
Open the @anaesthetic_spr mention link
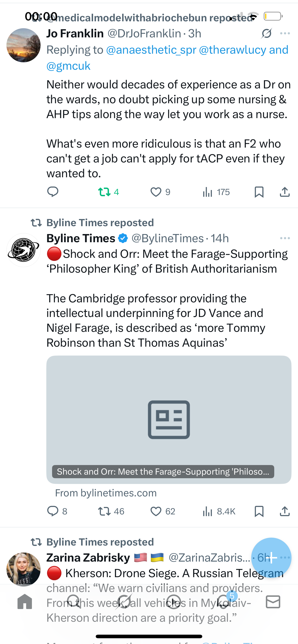tap(151, 50)
